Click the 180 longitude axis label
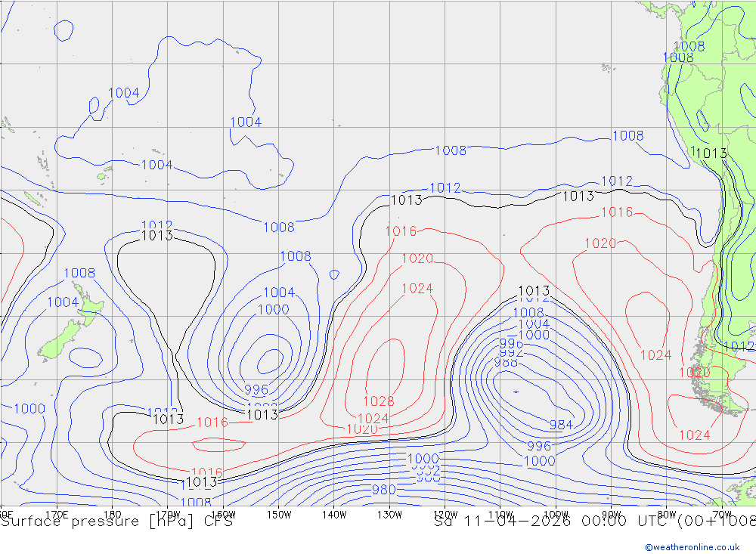Image resolution: width=756 pixels, height=554 pixels. pyautogui.click(x=113, y=515)
